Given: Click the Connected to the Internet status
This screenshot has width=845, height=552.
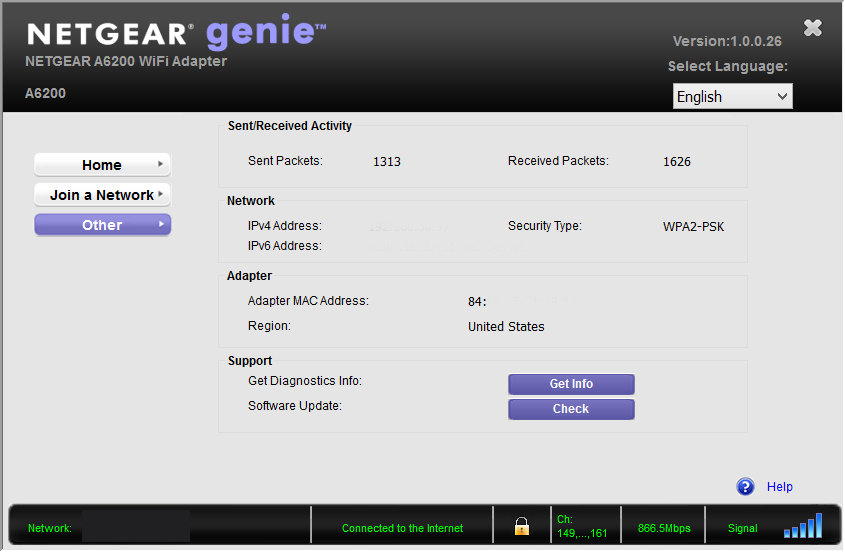Looking at the screenshot, I should (x=403, y=528).
